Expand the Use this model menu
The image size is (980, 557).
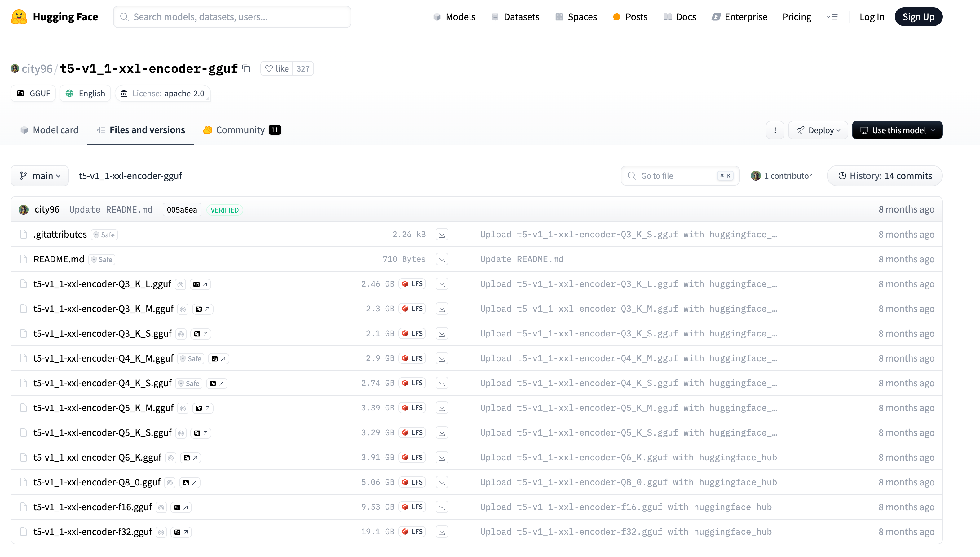(897, 130)
